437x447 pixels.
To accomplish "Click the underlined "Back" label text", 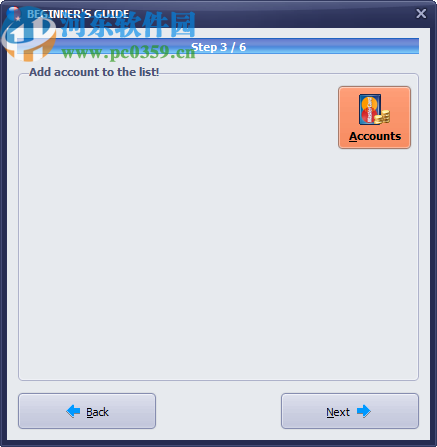I will point(97,412).
